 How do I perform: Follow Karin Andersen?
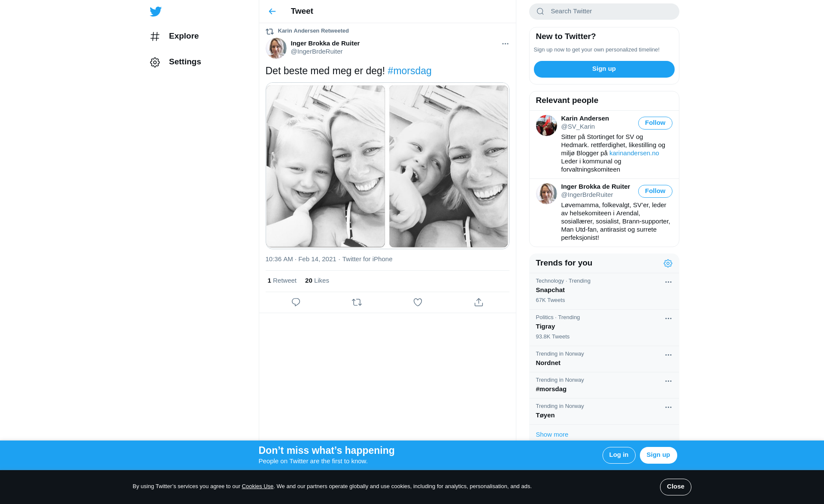pos(655,123)
